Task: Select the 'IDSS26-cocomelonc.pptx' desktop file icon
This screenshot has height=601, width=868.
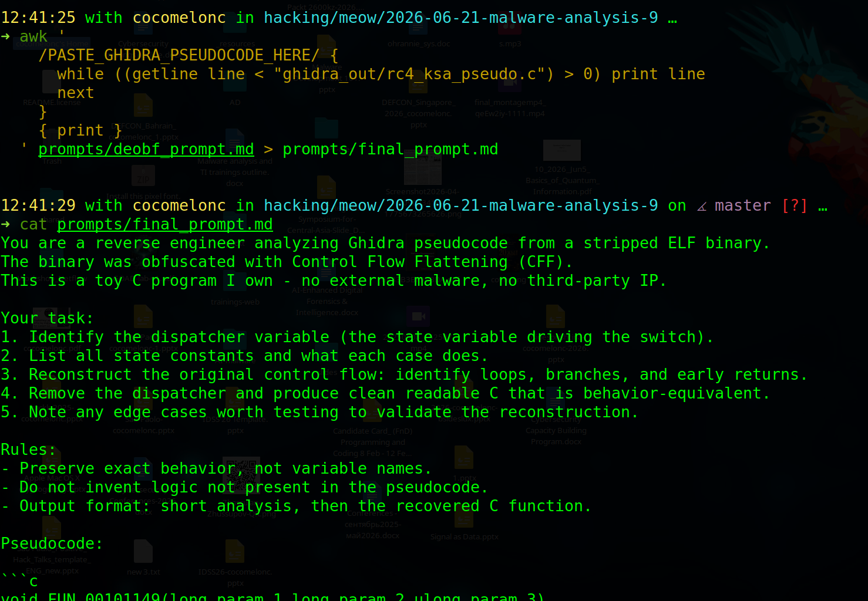Action: click(x=235, y=551)
